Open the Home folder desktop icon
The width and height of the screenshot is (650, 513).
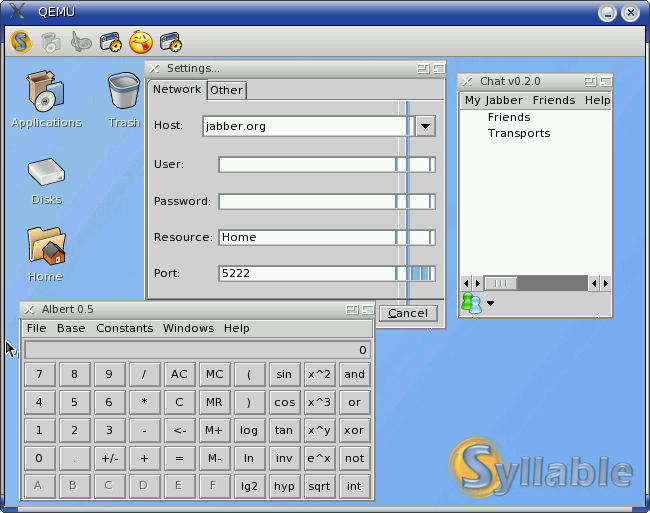click(46, 254)
